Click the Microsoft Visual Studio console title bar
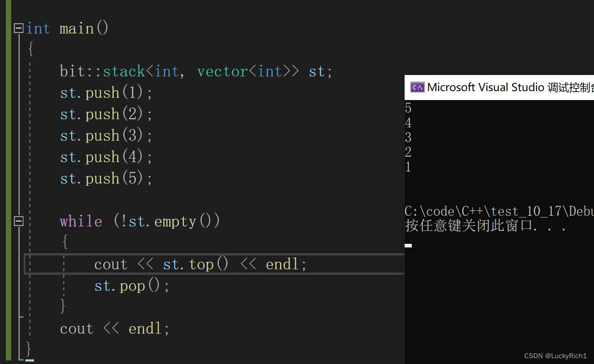Image resolution: width=594 pixels, height=364 pixels. [499, 87]
